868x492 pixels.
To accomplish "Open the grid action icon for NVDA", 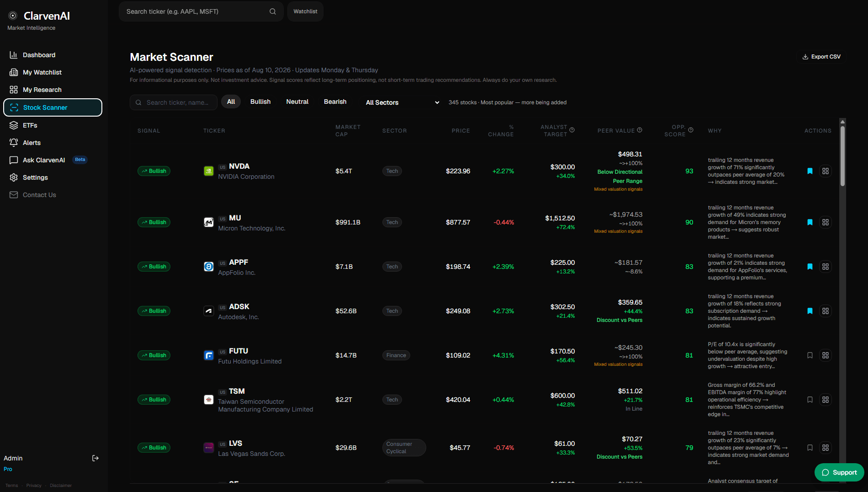I will pyautogui.click(x=826, y=171).
